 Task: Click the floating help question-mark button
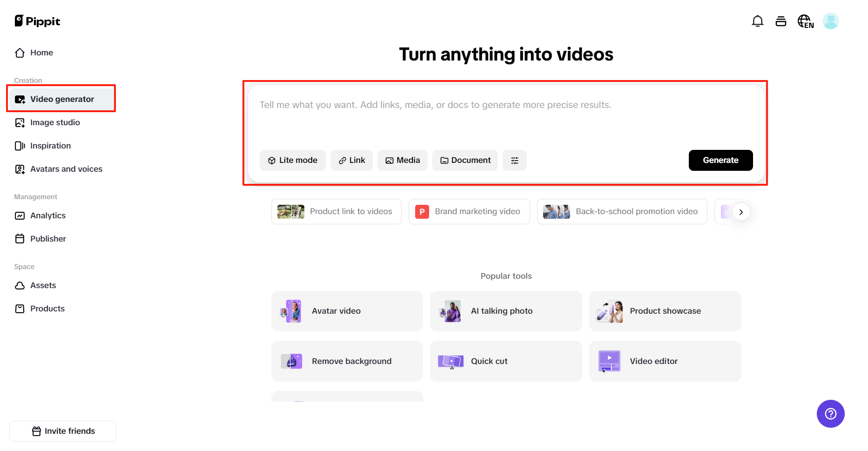pyautogui.click(x=830, y=413)
